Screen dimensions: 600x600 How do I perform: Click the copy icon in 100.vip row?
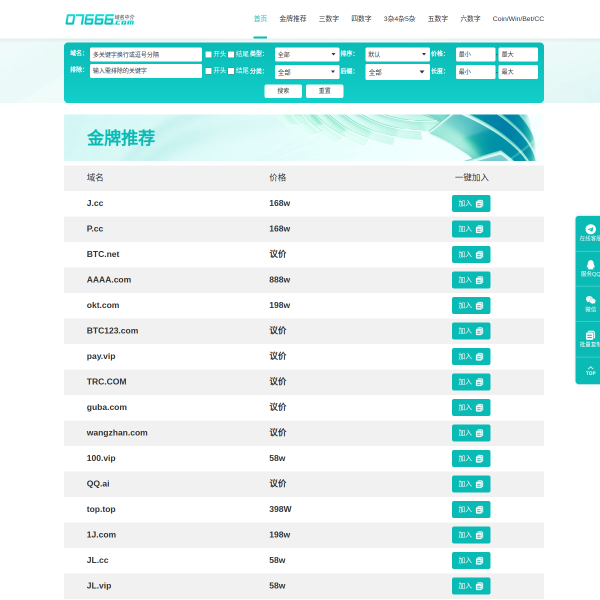click(479, 458)
